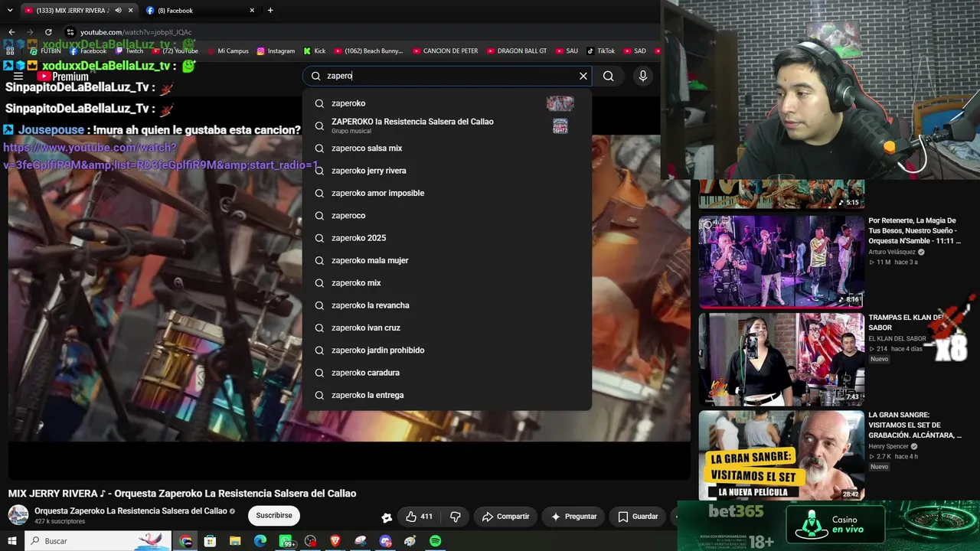Open the TikTok bookmark
This screenshot has height=551, width=980.
601,51
